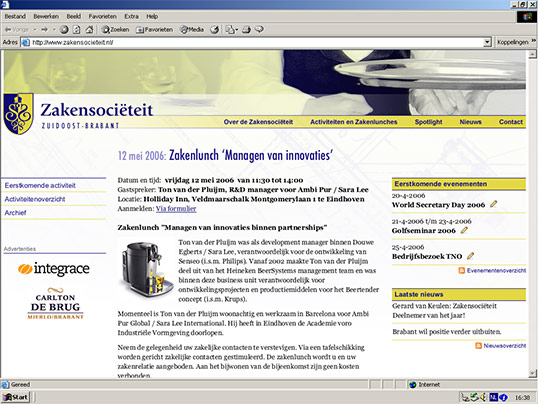Open the Beeld menu

[74, 16]
